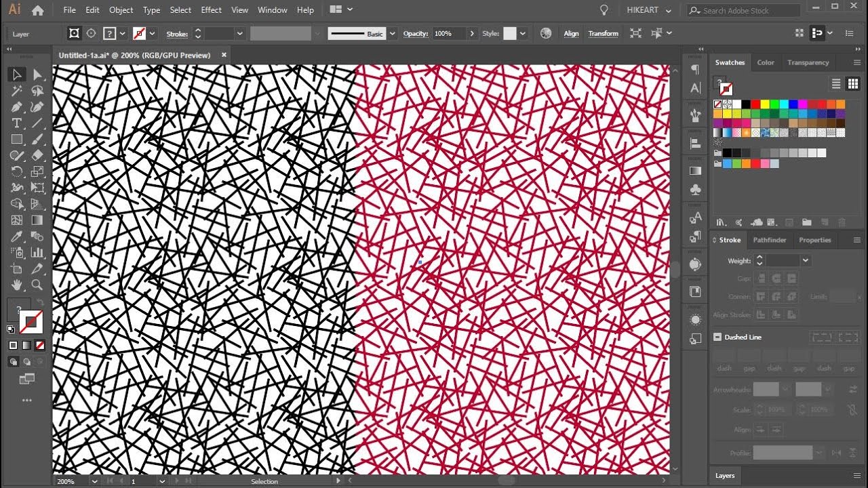Click Default Fill and Stroke icon
Viewport: 868px width, 488px height.
pos(11,329)
